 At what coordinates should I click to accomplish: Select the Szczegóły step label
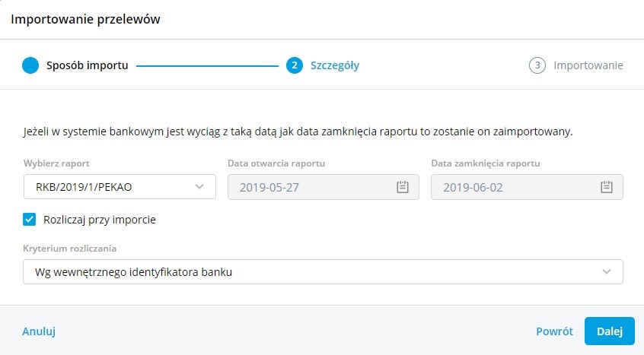(x=335, y=65)
